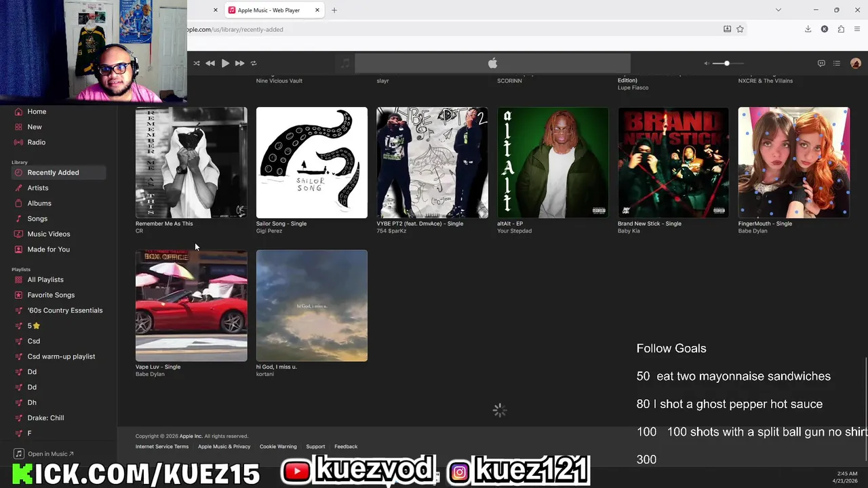Viewport: 868px width, 488px height.
Task: Click the volume speaker icon
Action: pyautogui.click(x=707, y=63)
